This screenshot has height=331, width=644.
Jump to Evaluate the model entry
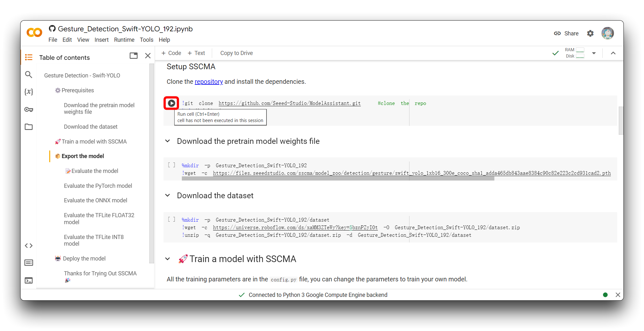pyautogui.click(x=91, y=171)
